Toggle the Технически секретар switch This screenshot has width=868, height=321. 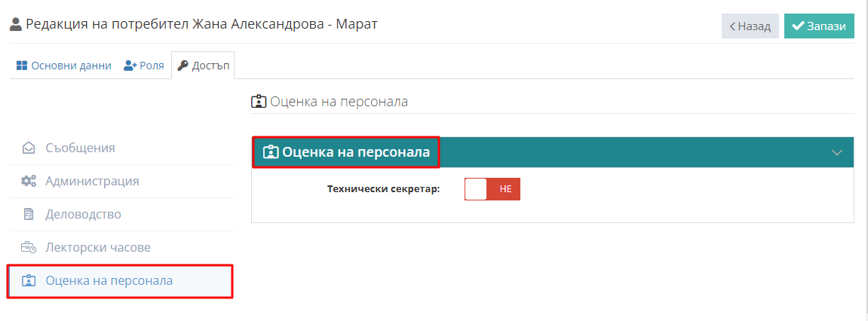click(x=492, y=188)
